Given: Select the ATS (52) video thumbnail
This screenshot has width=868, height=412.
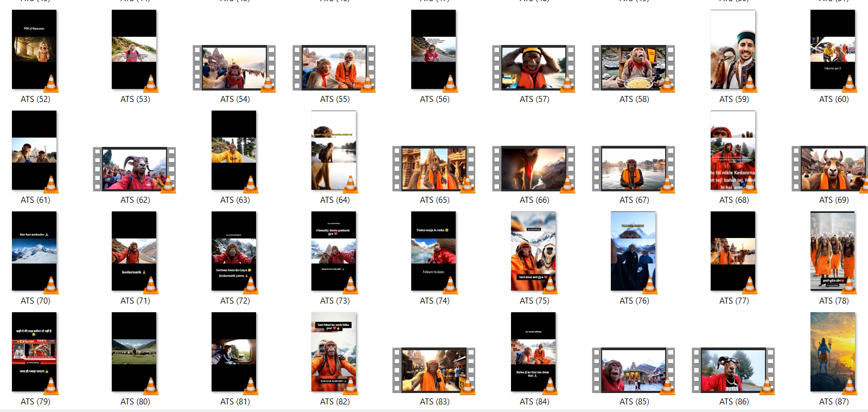Looking at the screenshot, I should click(34, 49).
